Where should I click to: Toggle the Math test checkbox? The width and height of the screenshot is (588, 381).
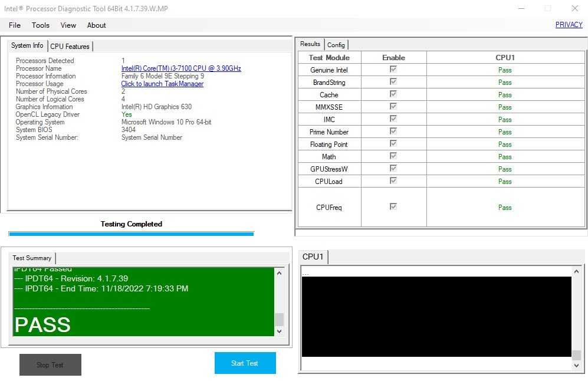click(393, 156)
